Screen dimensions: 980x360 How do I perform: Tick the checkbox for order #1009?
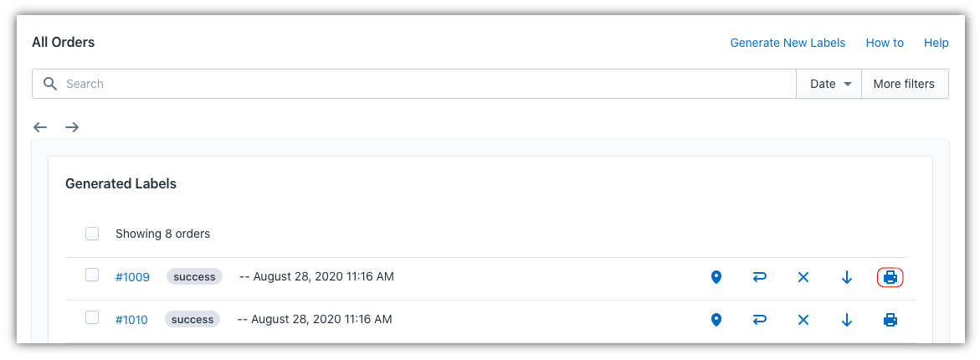[92, 275]
